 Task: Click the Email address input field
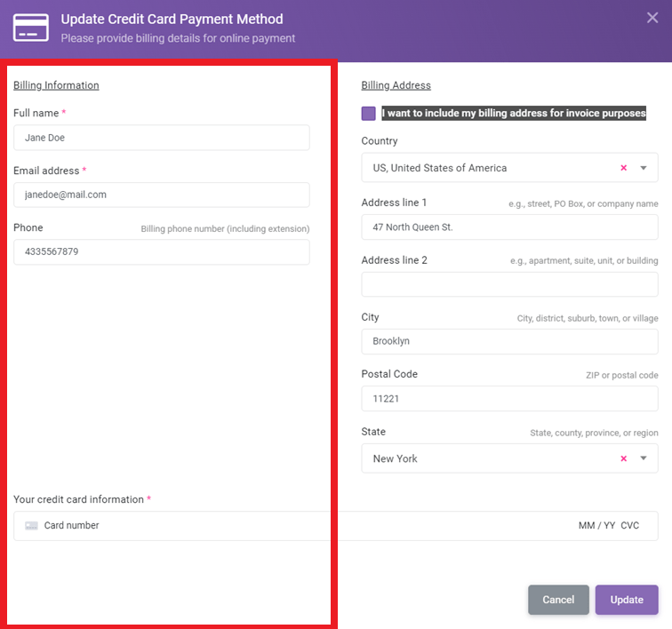click(162, 195)
